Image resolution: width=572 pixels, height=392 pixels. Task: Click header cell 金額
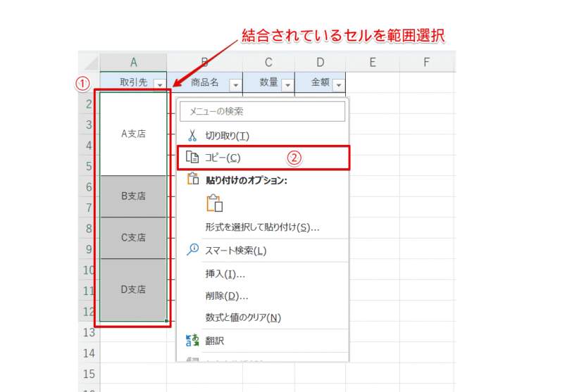click(x=320, y=82)
